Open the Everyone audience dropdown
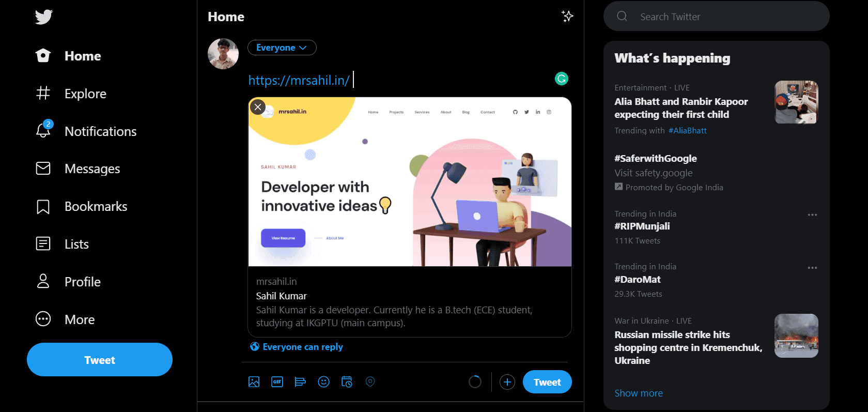Viewport: 868px width, 412px height. click(x=282, y=48)
